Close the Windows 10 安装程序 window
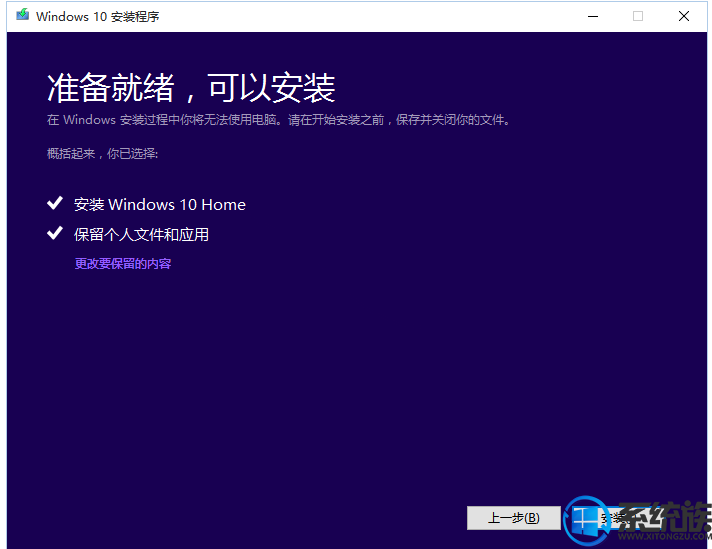This screenshot has height=549, width=712. (684, 16)
